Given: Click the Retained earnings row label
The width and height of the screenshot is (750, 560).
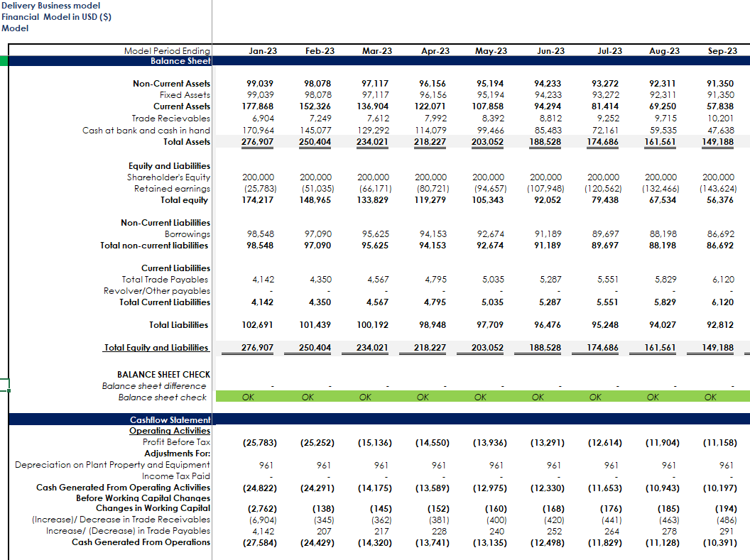Looking at the screenshot, I should click(x=172, y=189).
